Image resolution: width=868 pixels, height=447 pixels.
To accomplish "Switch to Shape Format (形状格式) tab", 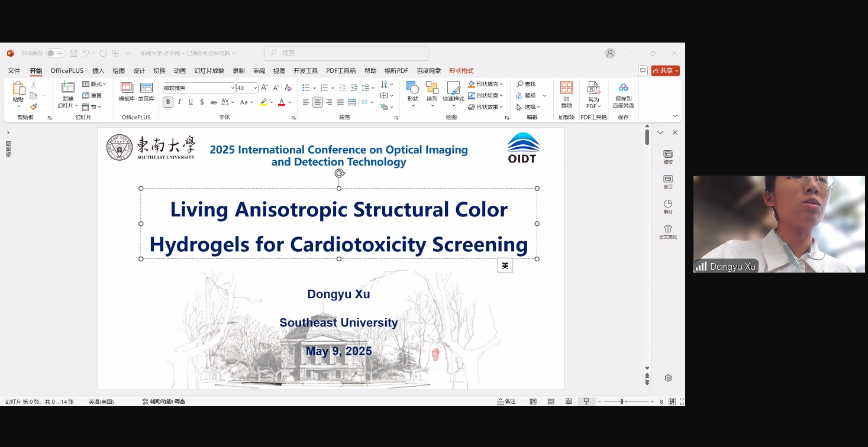I will (461, 71).
